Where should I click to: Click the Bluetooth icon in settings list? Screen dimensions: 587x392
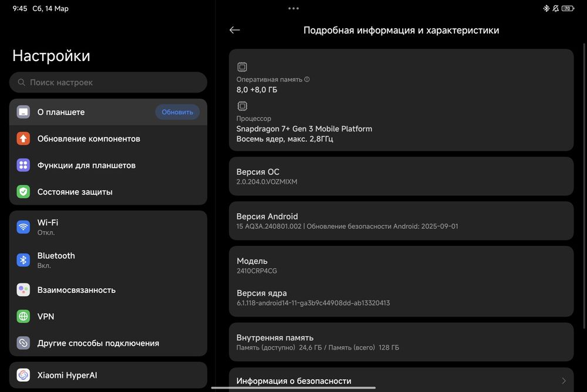tap(23, 260)
